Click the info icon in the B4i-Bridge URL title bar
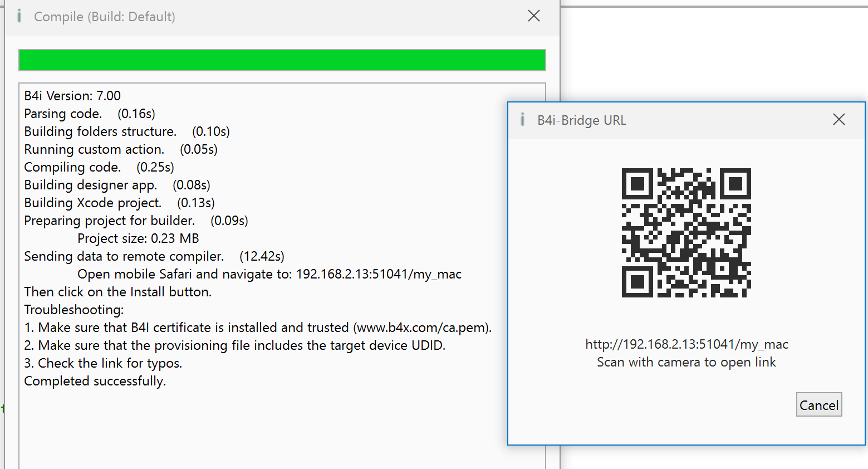This screenshot has height=469, width=868. pos(522,120)
